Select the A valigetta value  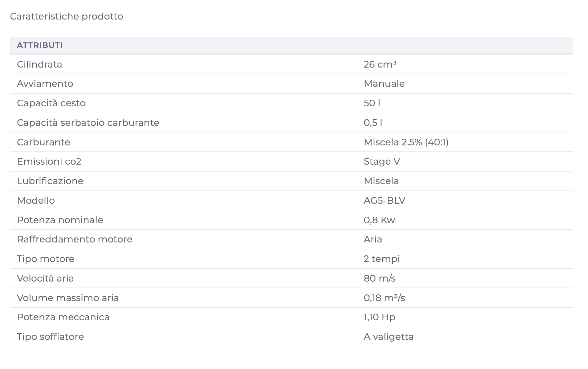click(389, 337)
